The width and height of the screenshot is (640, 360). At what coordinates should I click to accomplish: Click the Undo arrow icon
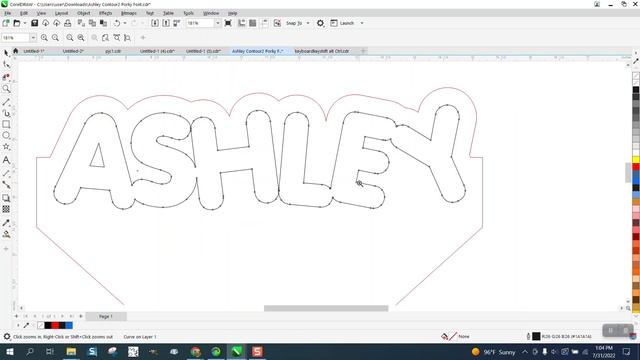pos(117,23)
